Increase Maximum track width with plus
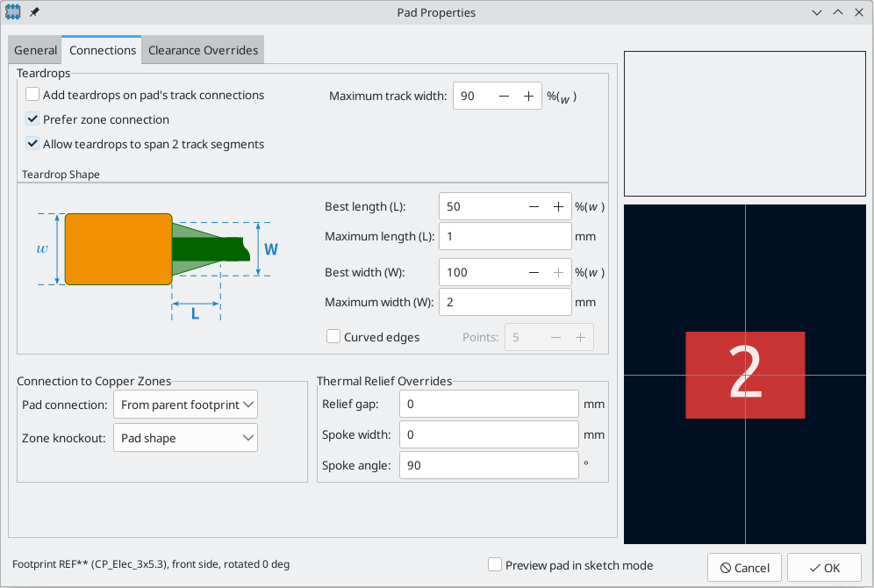Image resolution: width=874 pixels, height=588 pixels. point(528,96)
